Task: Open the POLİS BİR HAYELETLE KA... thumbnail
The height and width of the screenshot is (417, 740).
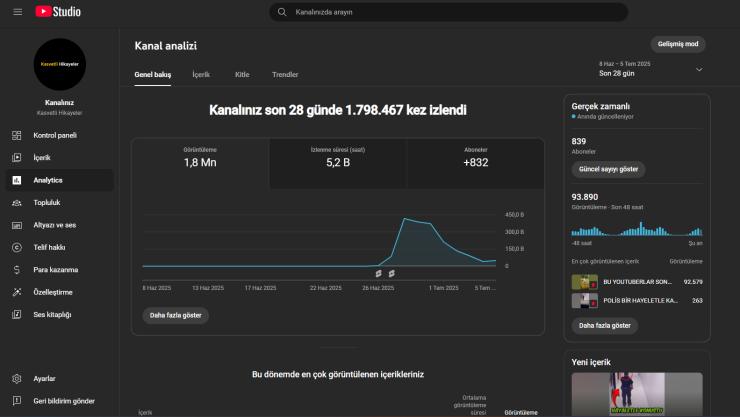Action: [x=585, y=300]
